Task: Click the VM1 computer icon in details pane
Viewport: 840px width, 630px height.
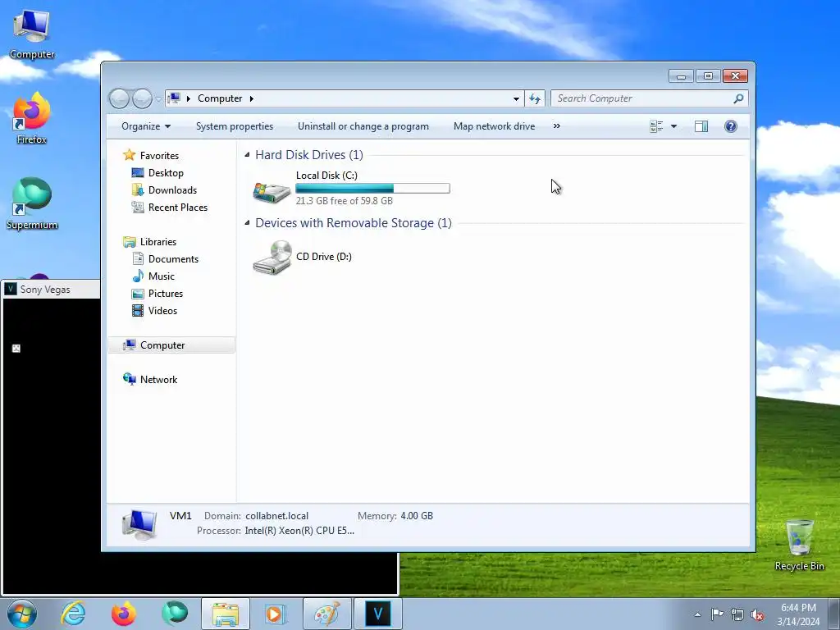Action: (139, 524)
